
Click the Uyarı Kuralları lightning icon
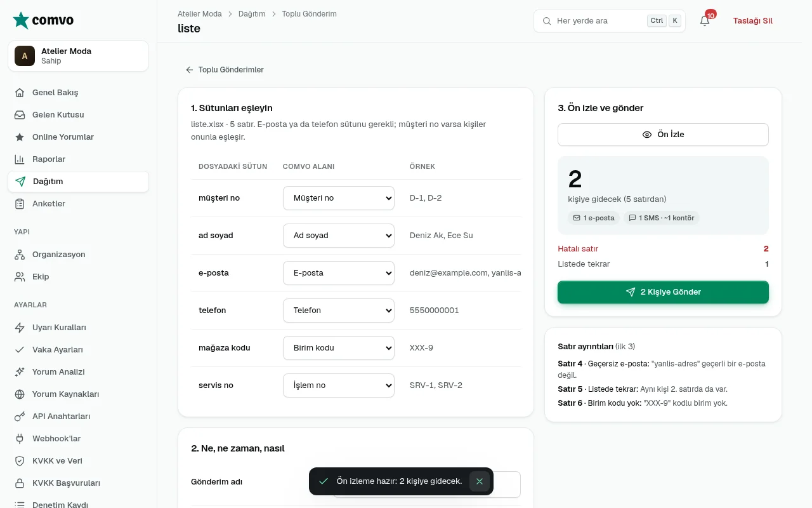coord(20,328)
